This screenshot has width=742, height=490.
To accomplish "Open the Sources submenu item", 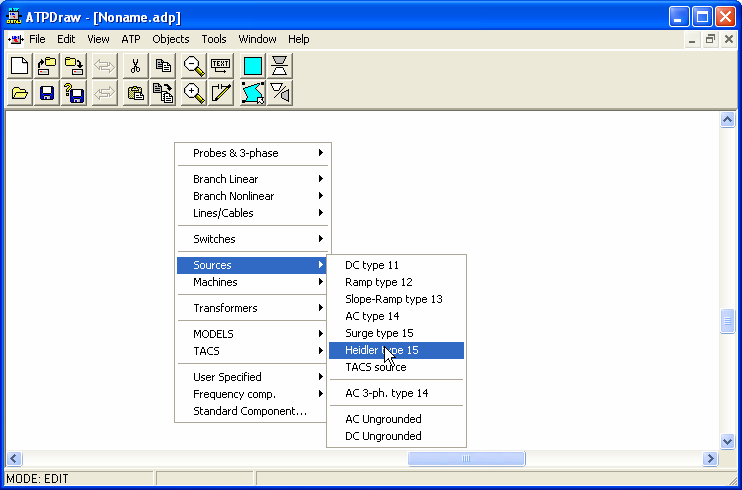I will click(253, 265).
